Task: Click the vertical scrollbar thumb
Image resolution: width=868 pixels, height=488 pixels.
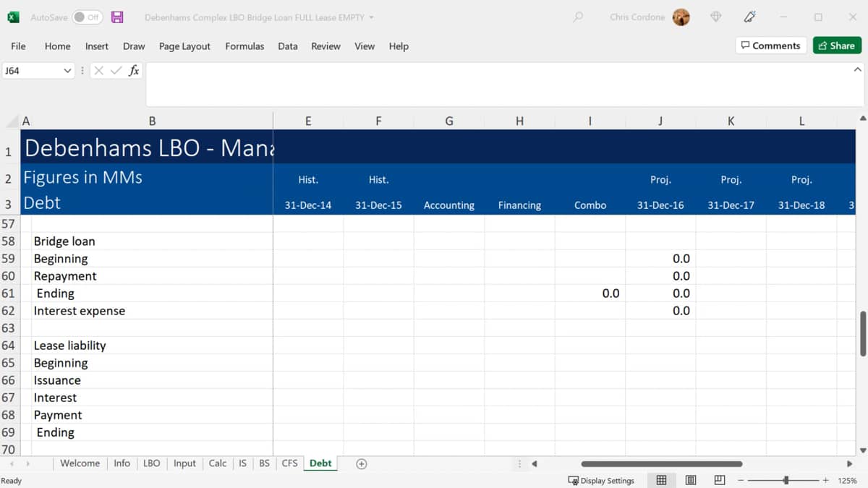Action: (x=861, y=334)
